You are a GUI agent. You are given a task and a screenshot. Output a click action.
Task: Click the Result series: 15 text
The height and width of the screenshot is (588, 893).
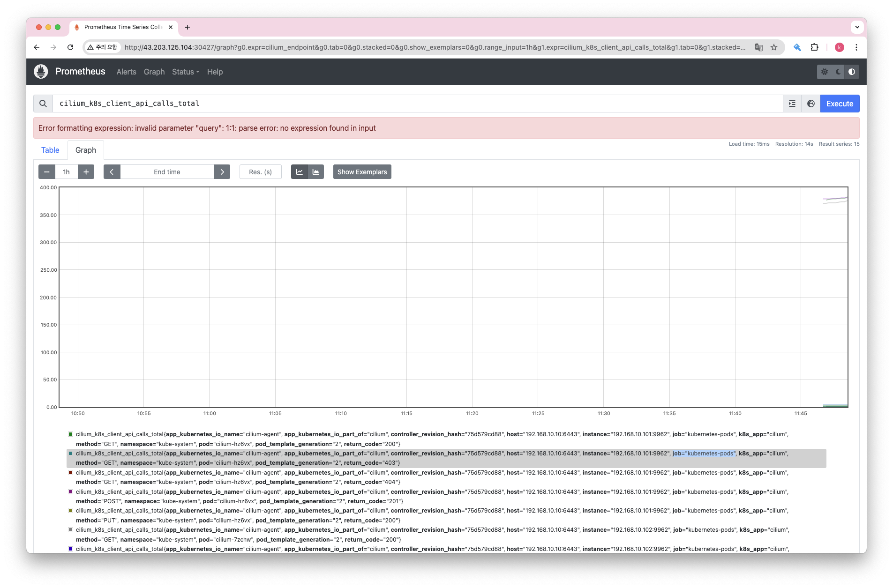click(x=839, y=144)
